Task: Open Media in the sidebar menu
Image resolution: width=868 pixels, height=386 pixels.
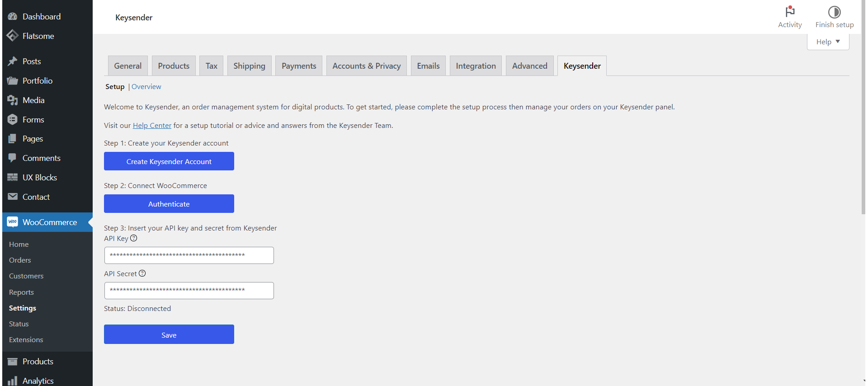Action: (x=33, y=100)
